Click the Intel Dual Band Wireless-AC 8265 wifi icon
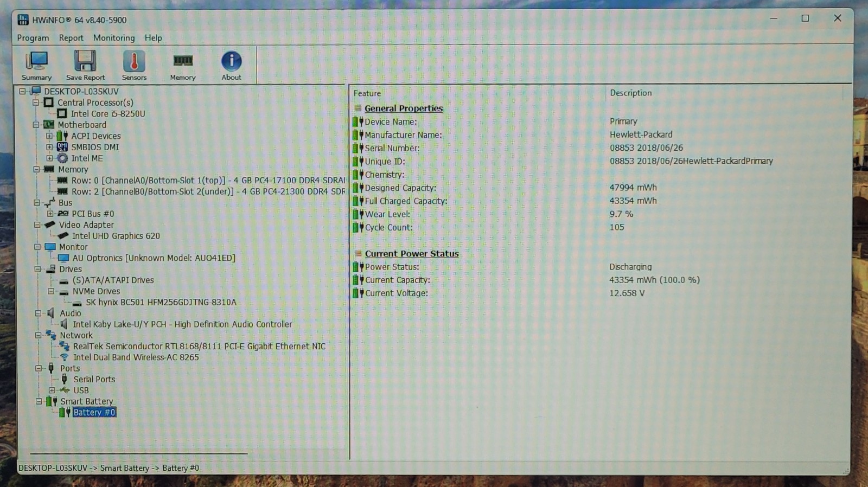 [x=64, y=357]
